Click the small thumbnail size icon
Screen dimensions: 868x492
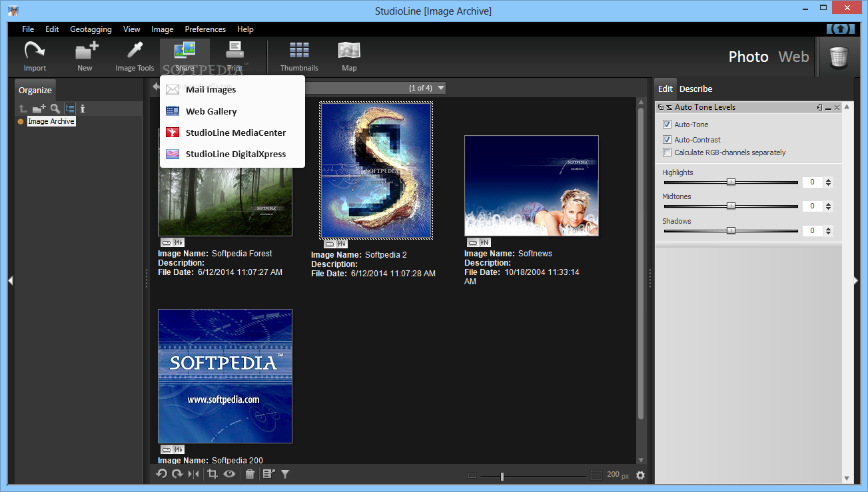click(x=472, y=475)
